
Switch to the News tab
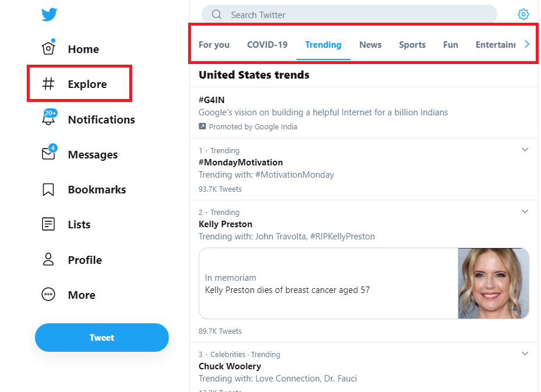(x=370, y=45)
